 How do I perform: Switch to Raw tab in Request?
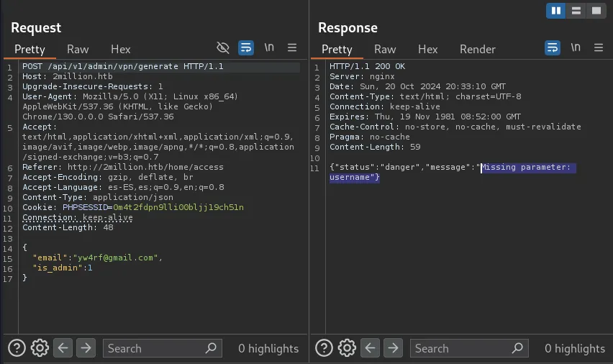78,49
